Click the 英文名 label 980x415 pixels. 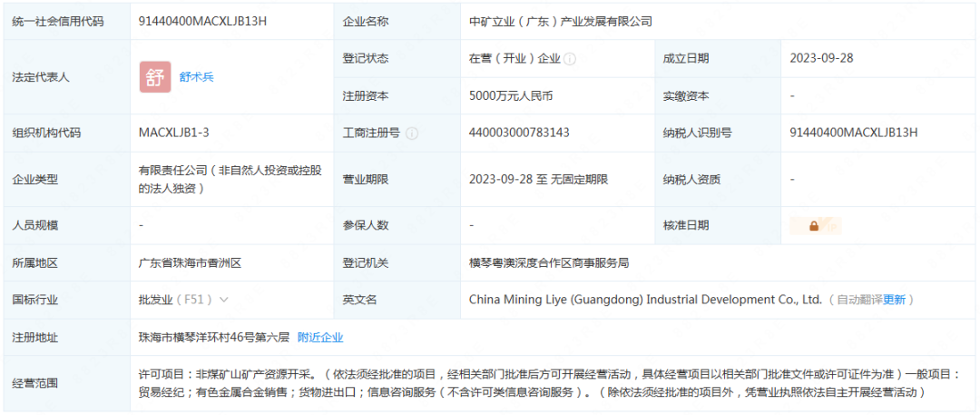click(360, 300)
